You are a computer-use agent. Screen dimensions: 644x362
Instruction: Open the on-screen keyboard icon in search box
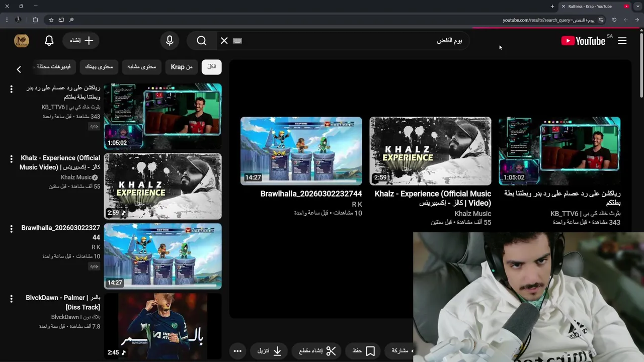[x=238, y=41]
